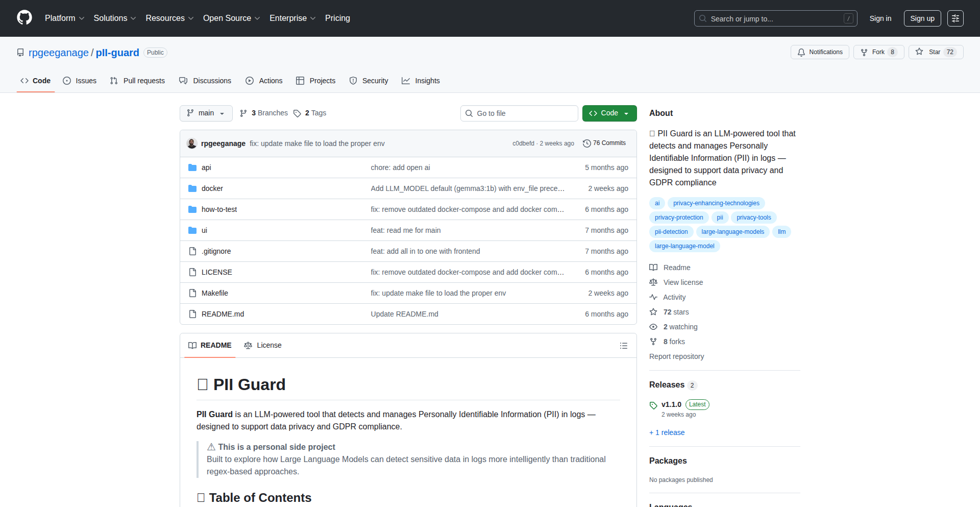This screenshot has width=980, height=507.
Task: Open the docker folder icon
Action: tap(192, 188)
